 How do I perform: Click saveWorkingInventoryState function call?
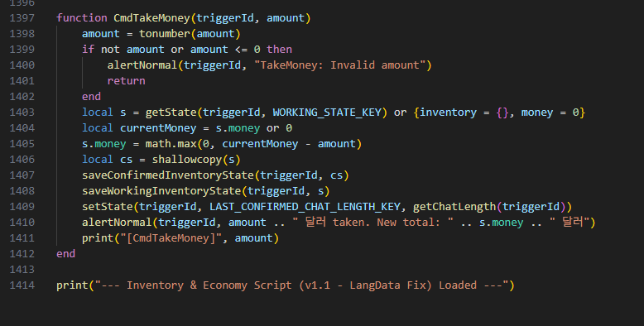pos(161,191)
